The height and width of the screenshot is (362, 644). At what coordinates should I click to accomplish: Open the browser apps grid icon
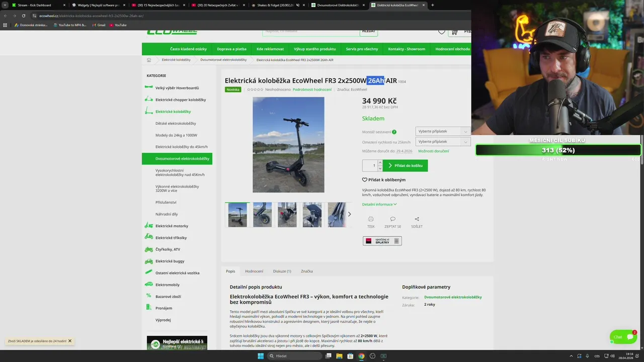pyautogui.click(x=5, y=25)
